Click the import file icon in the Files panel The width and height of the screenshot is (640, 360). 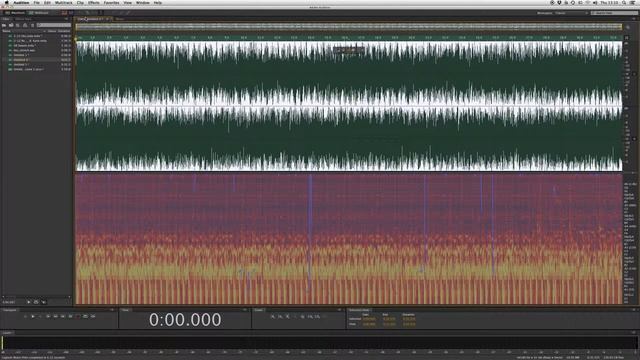[x=11, y=25]
